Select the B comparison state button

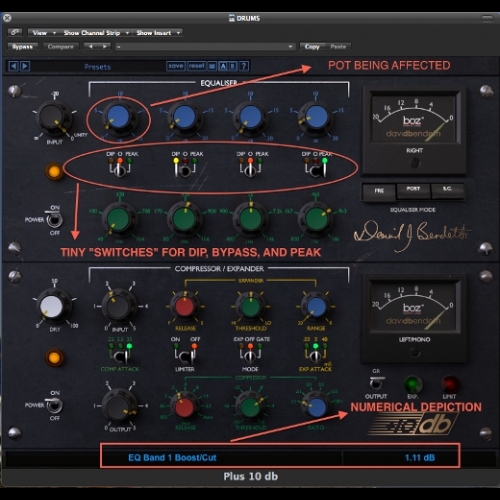coord(233,66)
